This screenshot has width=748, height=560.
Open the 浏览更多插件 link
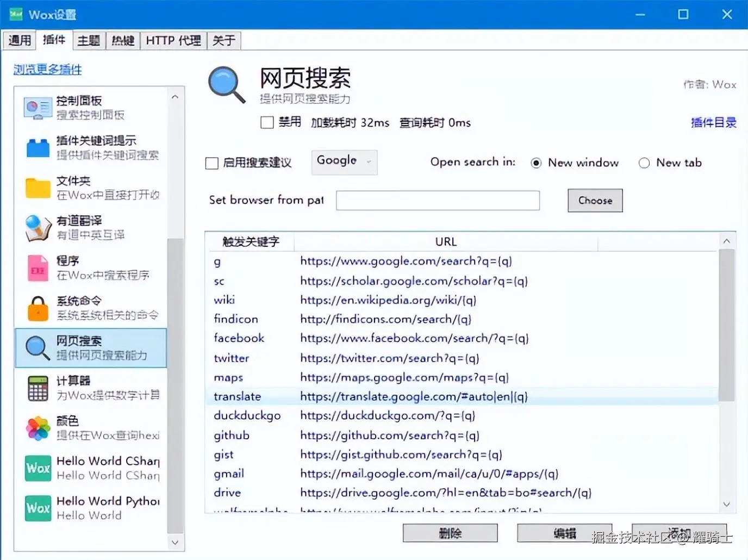click(47, 70)
